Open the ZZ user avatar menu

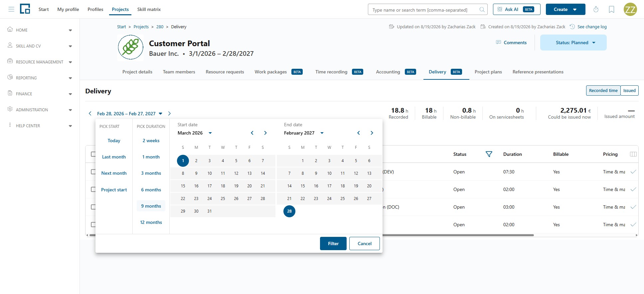[x=630, y=9]
